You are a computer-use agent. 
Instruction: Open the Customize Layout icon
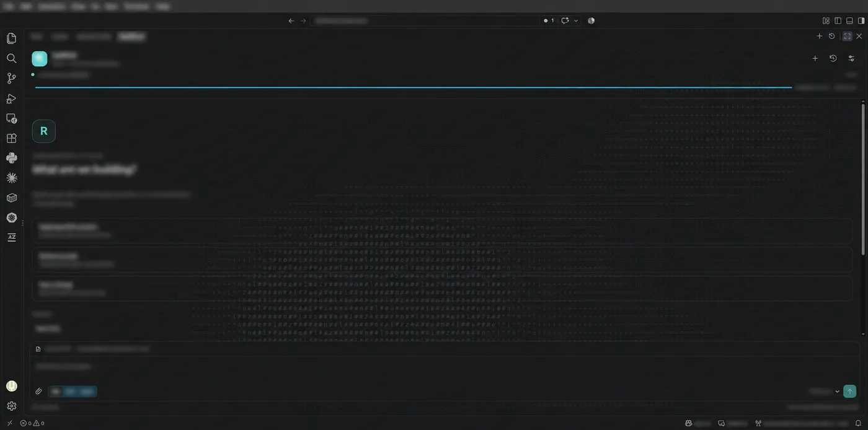826,20
